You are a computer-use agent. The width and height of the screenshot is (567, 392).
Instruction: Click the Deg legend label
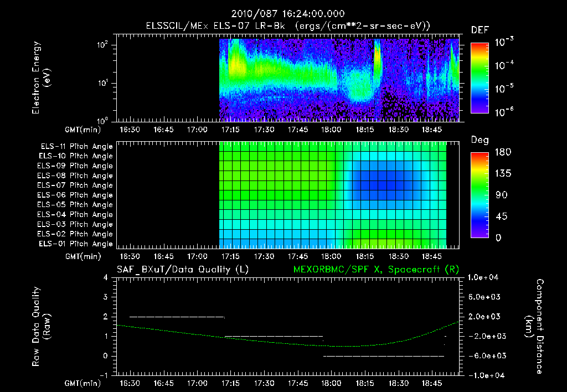coord(480,140)
